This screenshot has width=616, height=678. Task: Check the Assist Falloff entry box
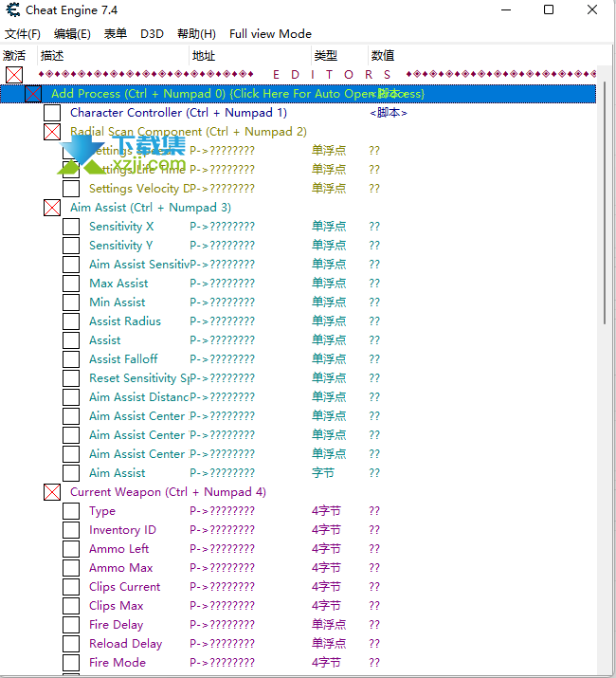coord(71,359)
